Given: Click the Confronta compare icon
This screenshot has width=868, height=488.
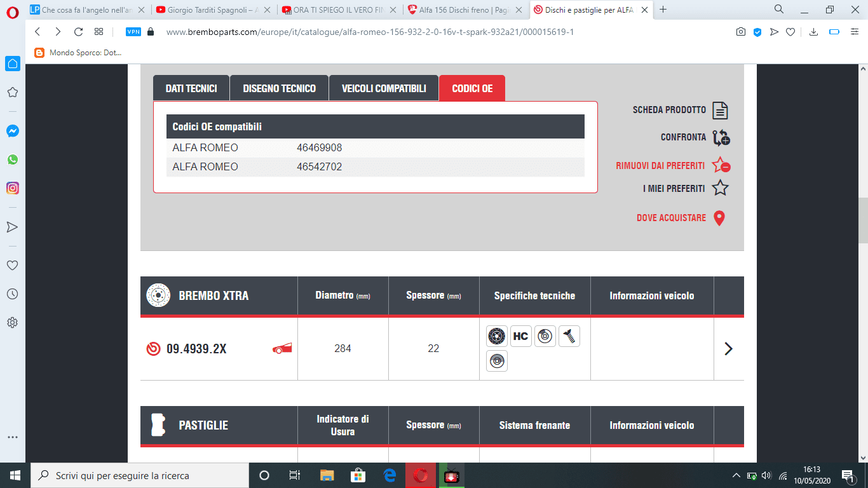Looking at the screenshot, I should click(721, 138).
